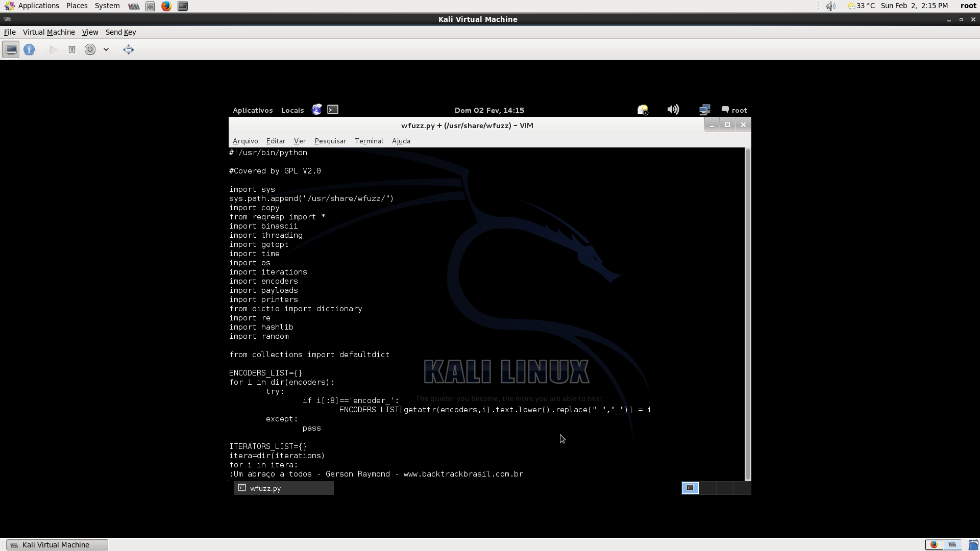Click the 'ITERATORS_LIST={}' line
The width and height of the screenshot is (980, 551).
268,446
